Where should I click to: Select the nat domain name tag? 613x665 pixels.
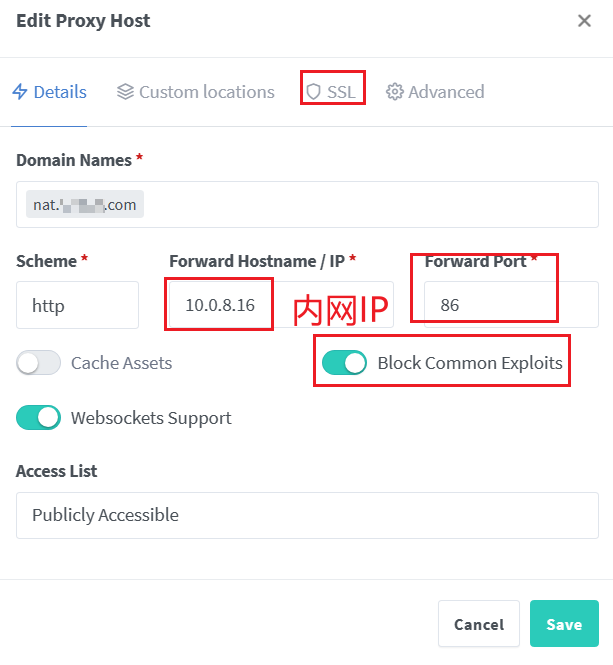coord(85,205)
